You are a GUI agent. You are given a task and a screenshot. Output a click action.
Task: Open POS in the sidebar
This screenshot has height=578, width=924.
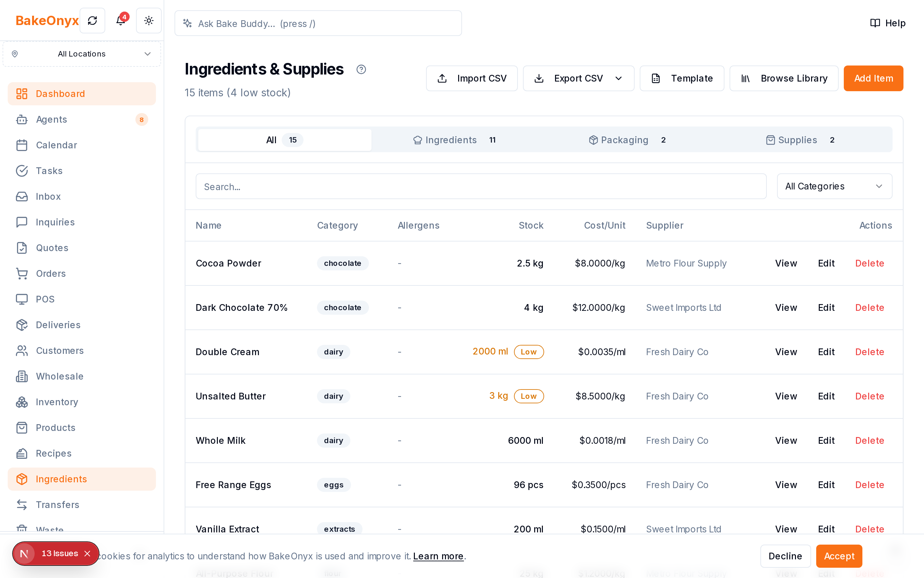pos(82,299)
